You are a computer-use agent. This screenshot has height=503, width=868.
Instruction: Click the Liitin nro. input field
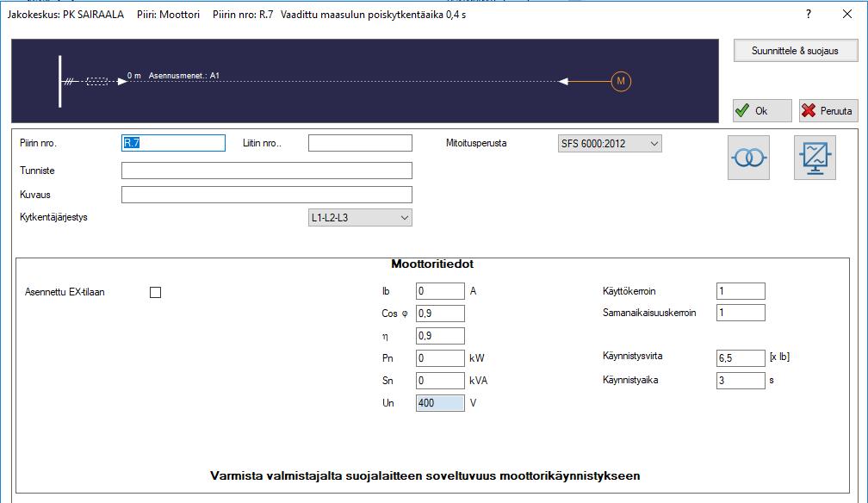click(360, 143)
